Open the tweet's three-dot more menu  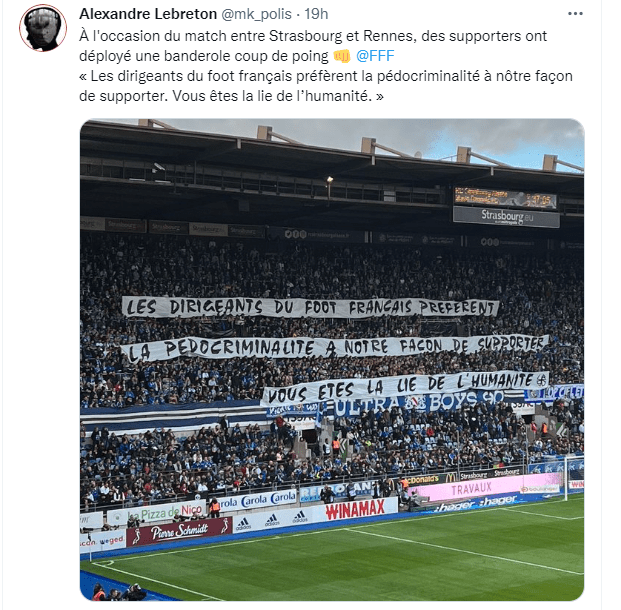[575, 14]
